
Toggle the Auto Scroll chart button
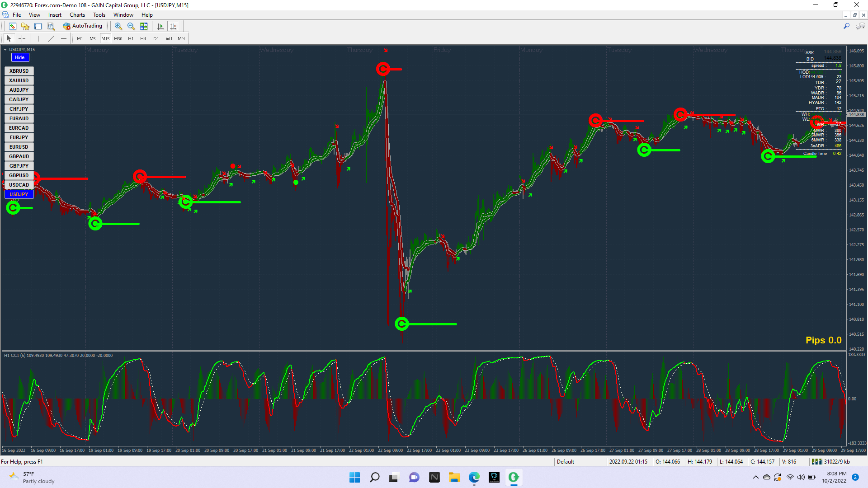pos(160,26)
